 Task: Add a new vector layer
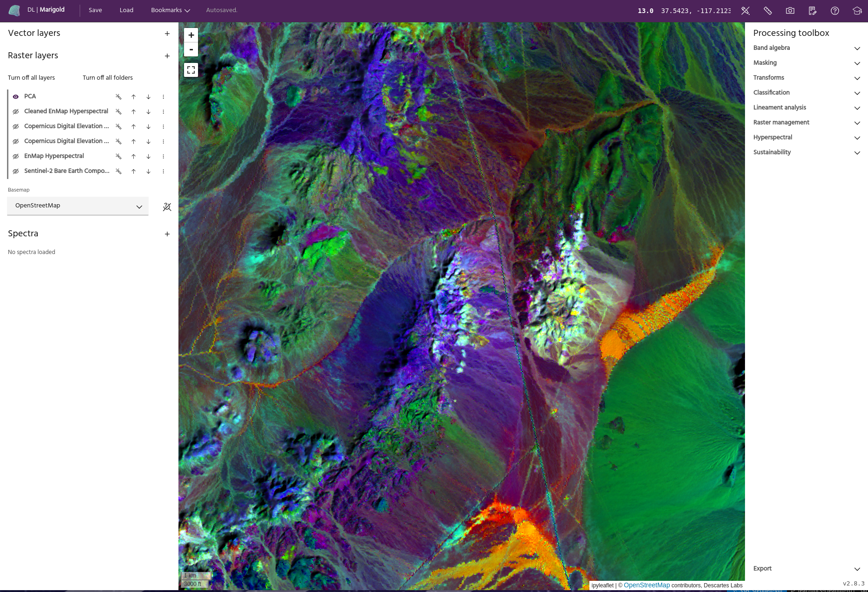tap(167, 34)
